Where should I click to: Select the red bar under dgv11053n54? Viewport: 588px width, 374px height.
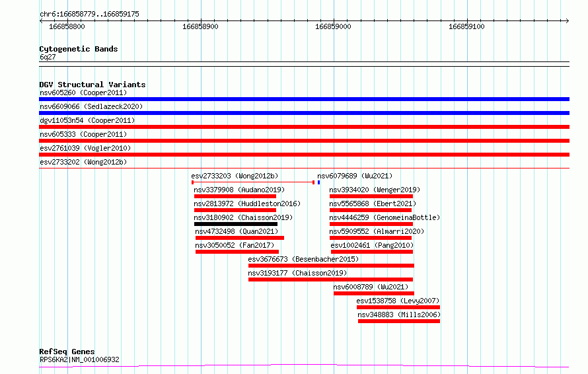(304, 127)
